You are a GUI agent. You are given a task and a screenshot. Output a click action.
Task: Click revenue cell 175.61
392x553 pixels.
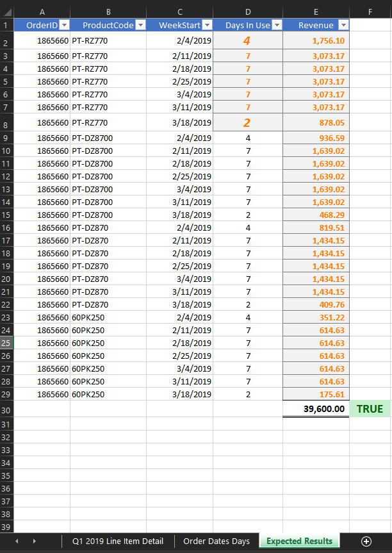point(316,394)
